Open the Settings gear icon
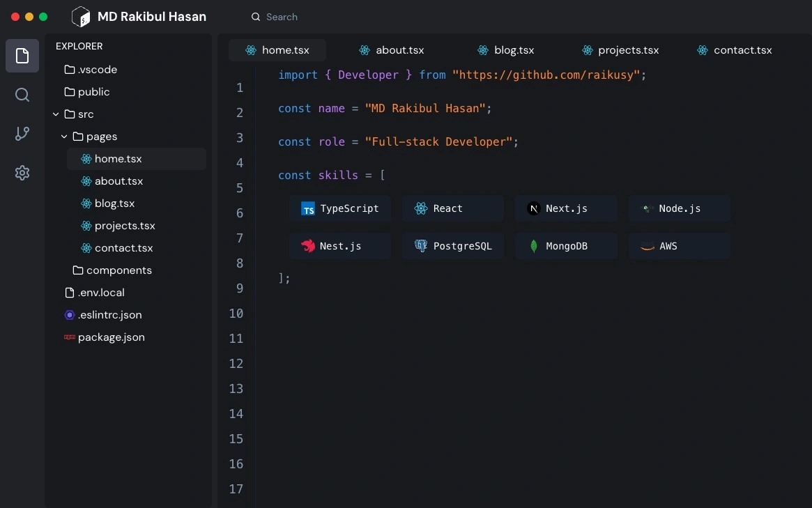 tap(22, 173)
